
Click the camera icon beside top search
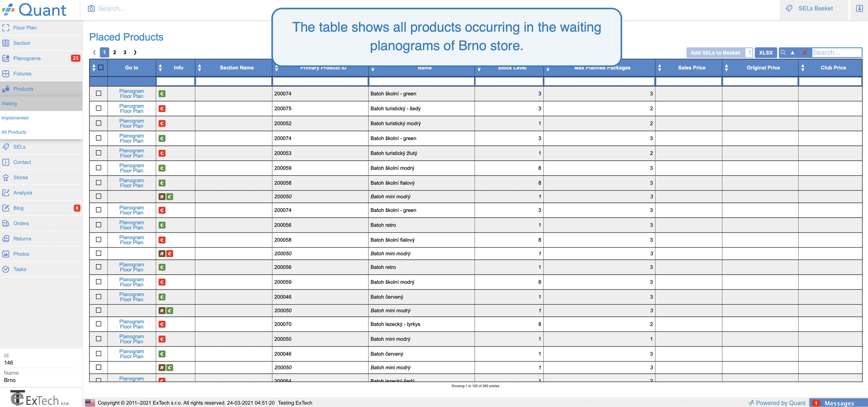(91, 8)
